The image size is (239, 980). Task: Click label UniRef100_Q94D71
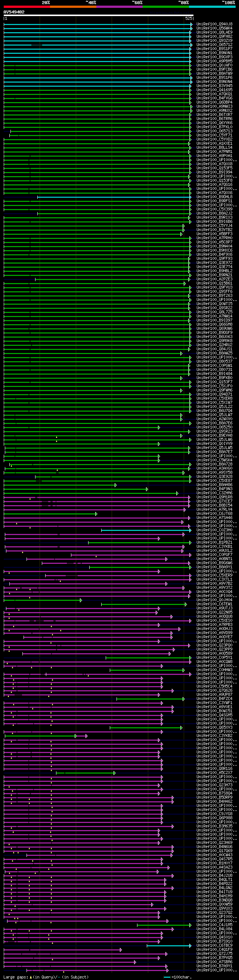[214, 394]
